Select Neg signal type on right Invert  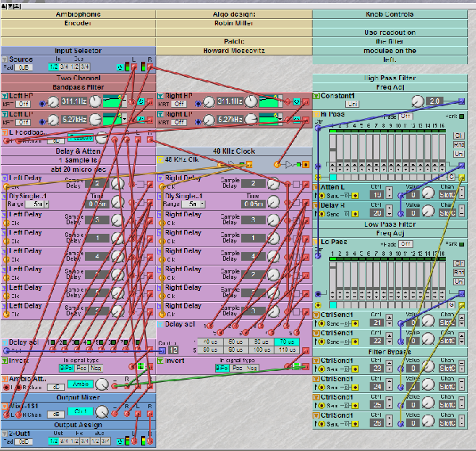pos(251,369)
